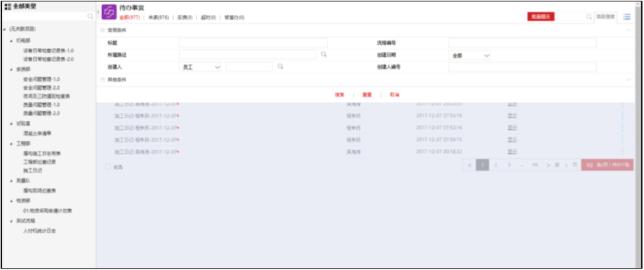Click the magnifier next to 所属路径 field
This screenshot has width=644, height=270.
[x=324, y=55]
